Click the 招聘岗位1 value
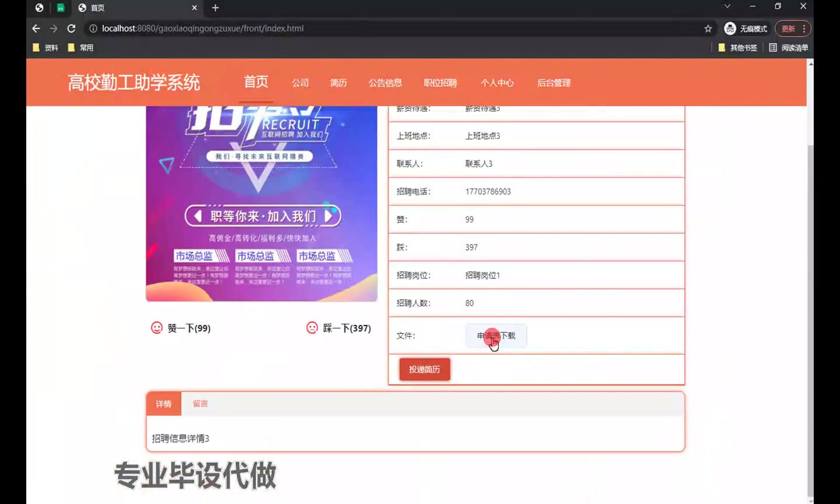Viewport: 840px width, 504px height. click(482, 275)
